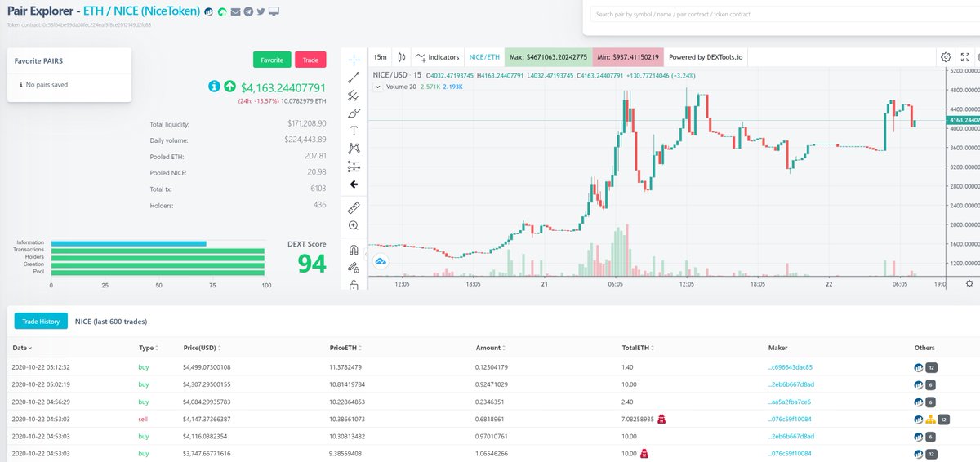Click the Pool score bar
This screenshot has width=980, height=462.
click(158, 271)
